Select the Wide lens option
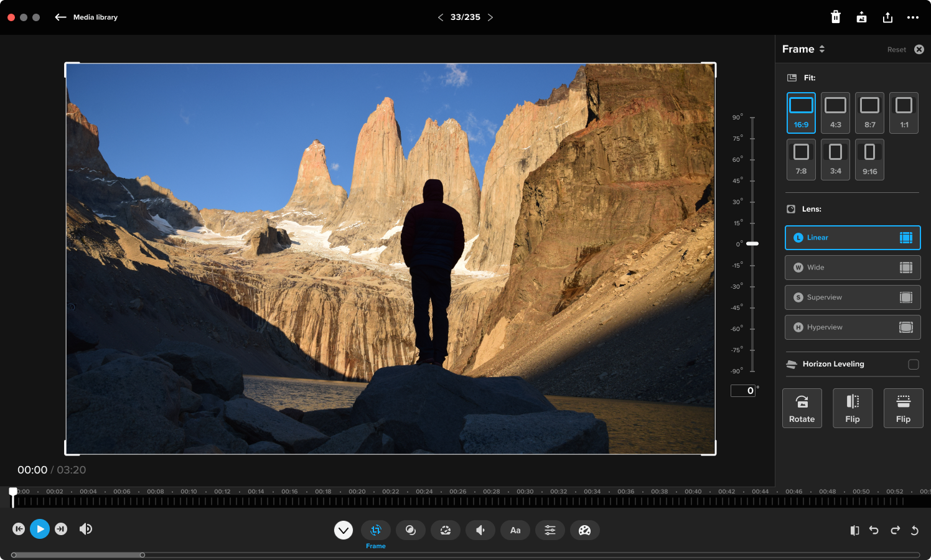This screenshot has width=931, height=560. 852,268
